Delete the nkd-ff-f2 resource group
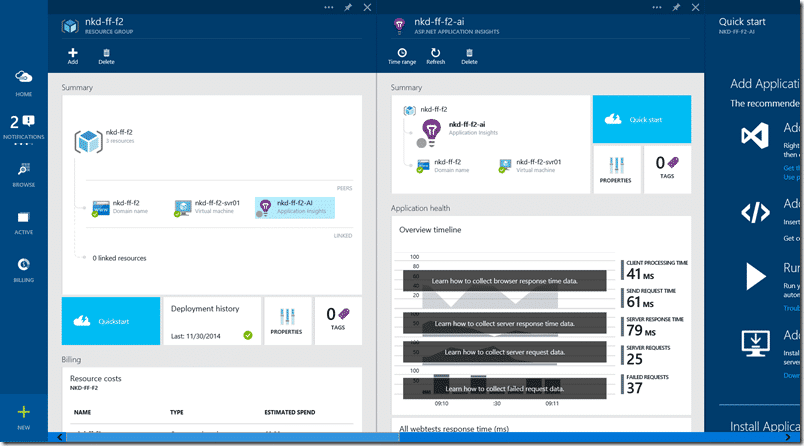The image size is (804, 446). click(x=107, y=56)
